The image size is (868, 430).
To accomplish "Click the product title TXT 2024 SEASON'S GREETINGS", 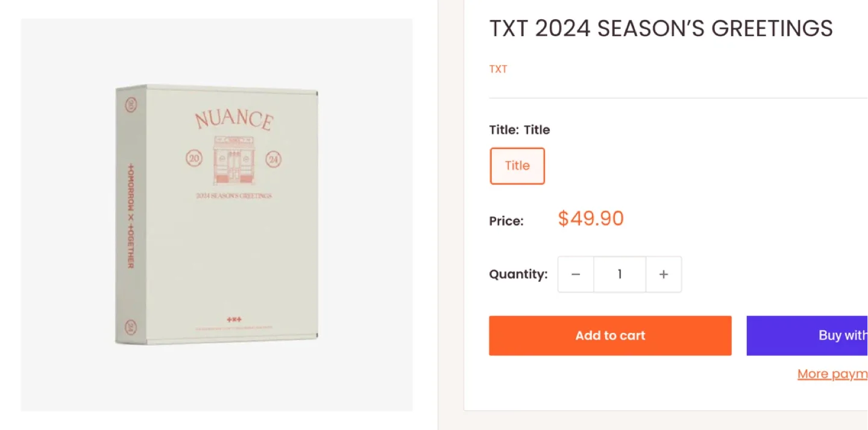I will click(661, 28).
